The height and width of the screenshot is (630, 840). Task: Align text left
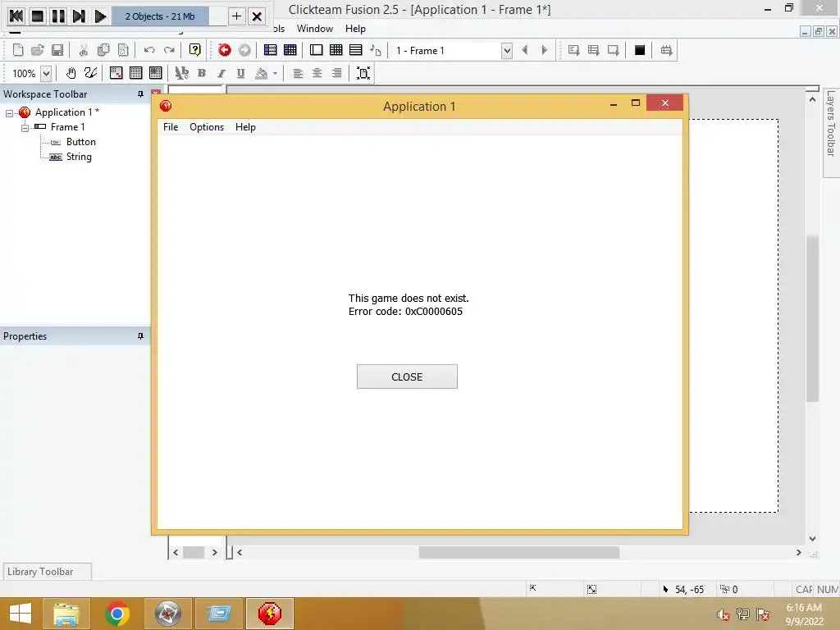(x=298, y=73)
